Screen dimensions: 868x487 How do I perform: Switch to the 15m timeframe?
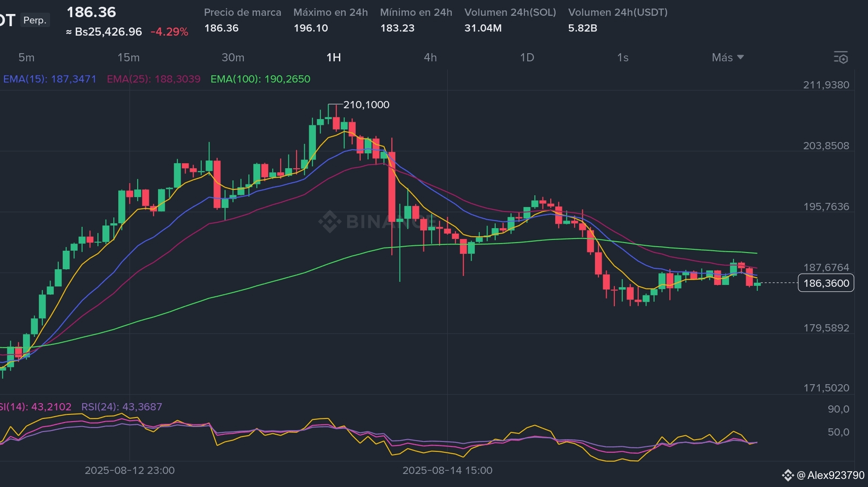[x=128, y=58]
